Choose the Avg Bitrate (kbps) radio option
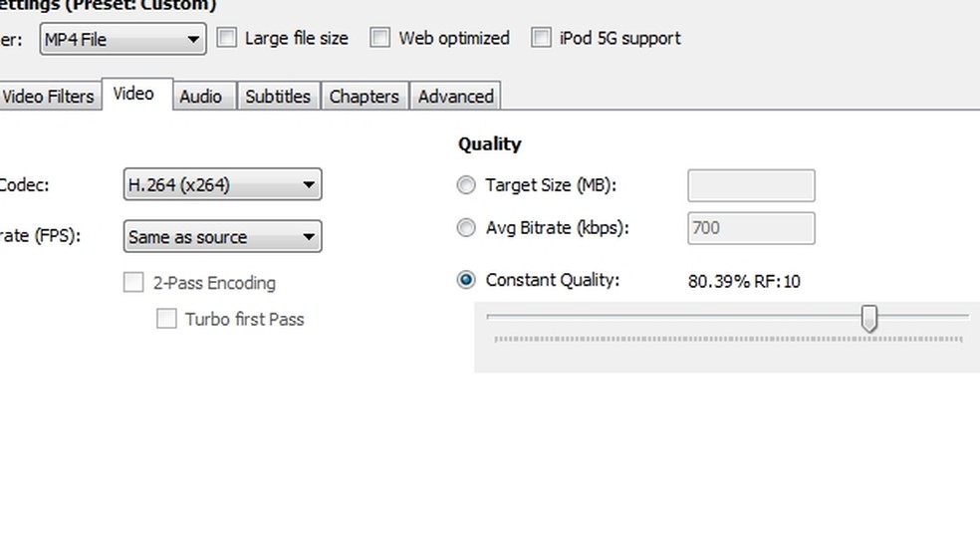 pos(466,228)
